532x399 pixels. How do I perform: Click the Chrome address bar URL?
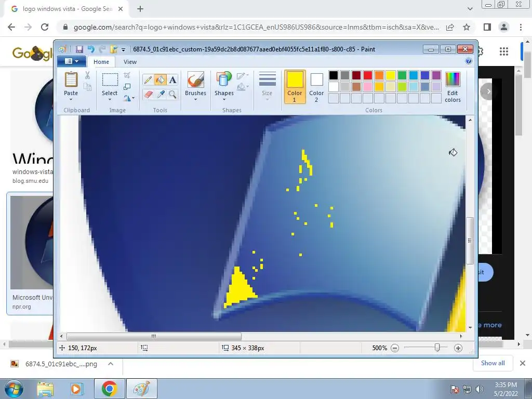click(x=256, y=27)
